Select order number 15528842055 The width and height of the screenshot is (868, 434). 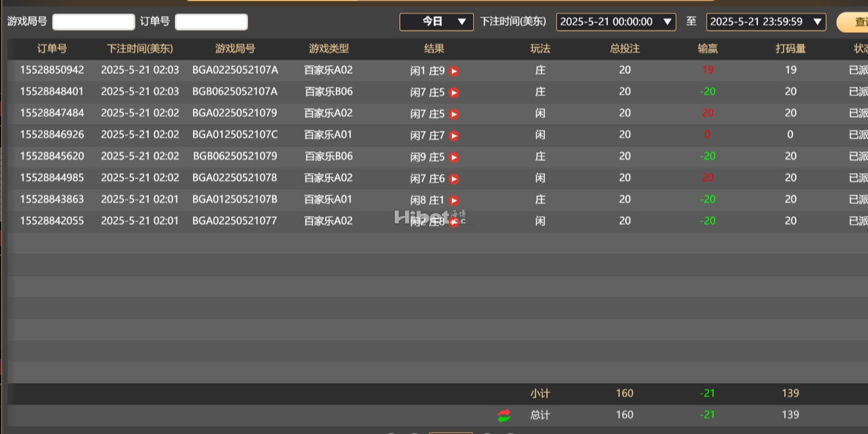click(x=52, y=221)
